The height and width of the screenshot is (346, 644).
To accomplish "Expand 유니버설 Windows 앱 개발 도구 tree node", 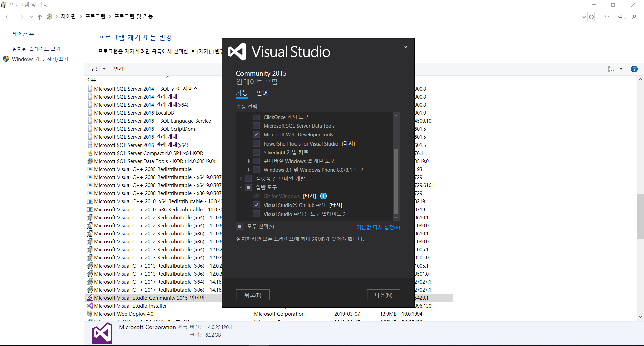I will click(249, 161).
